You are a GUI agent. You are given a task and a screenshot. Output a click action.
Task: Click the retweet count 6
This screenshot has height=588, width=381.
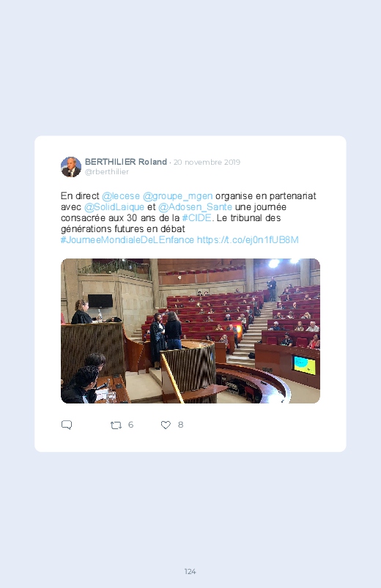tap(130, 425)
